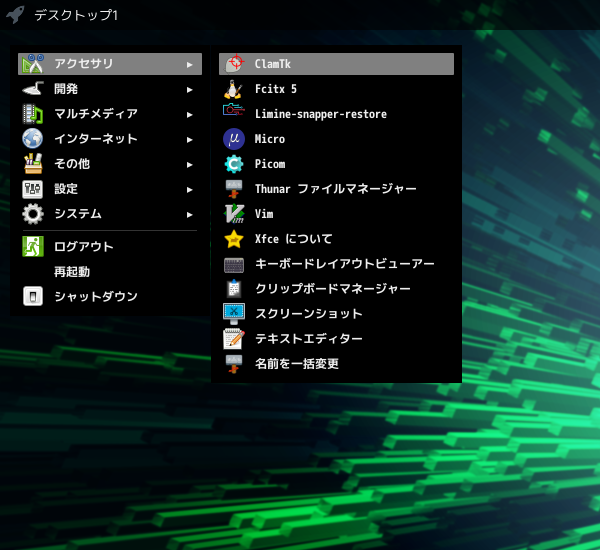This screenshot has width=600, height=550.
Task: Click the シャットダウン power switch icon
Action: tap(33, 296)
